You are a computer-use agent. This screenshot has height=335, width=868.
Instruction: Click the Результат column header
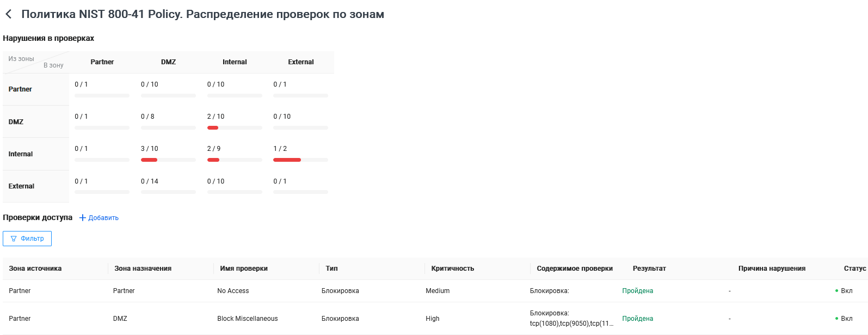click(x=649, y=269)
